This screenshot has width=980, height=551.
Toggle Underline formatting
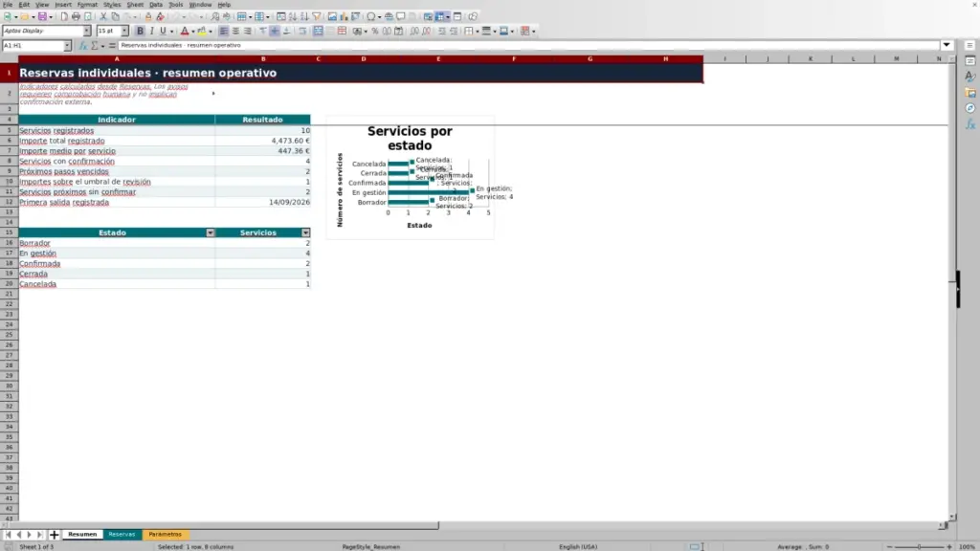coord(163,32)
